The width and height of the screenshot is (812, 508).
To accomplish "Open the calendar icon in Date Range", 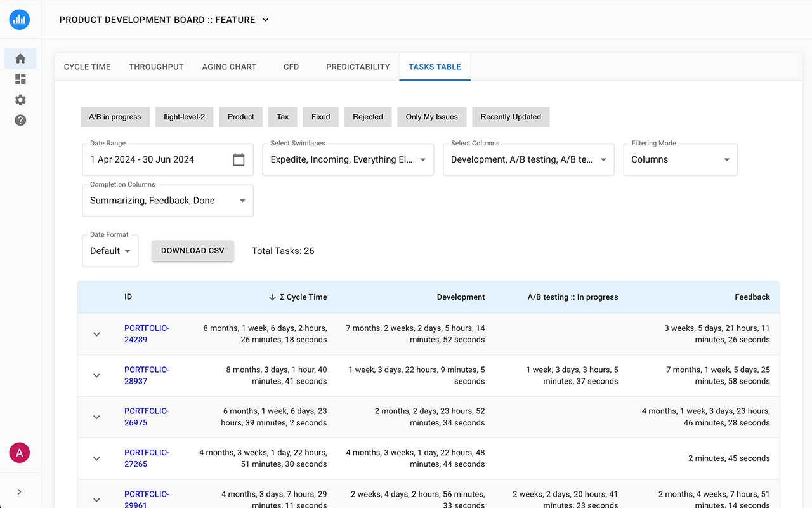I will tap(239, 159).
